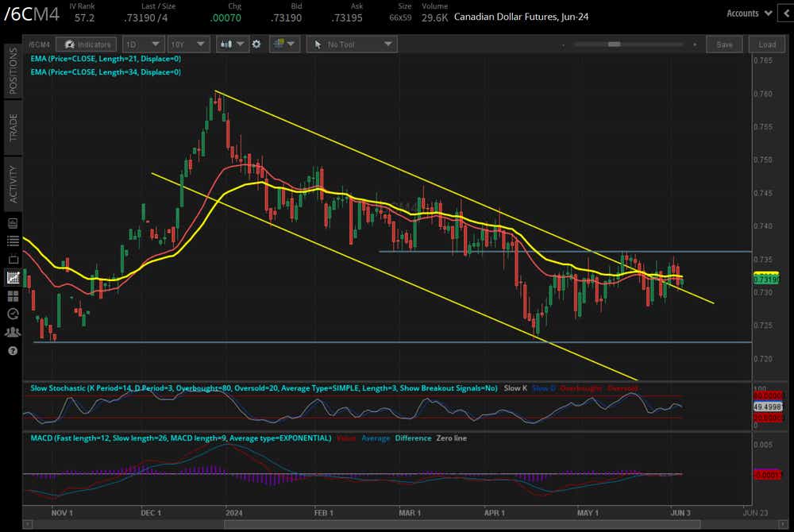Screen dimensions: 794x532
Task: Open the grid layout icon in sidebar
Action: tap(13, 296)
